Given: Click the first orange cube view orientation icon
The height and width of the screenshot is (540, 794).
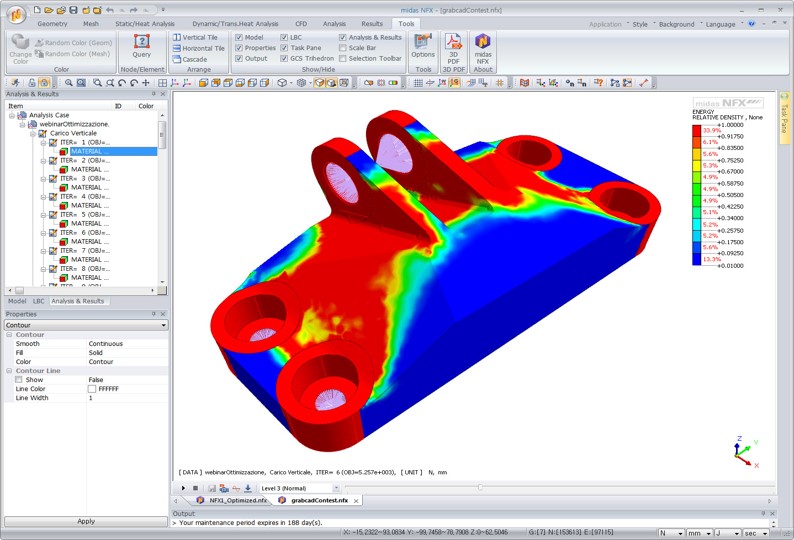Looking at the screenshot, I should click(203, 83).
